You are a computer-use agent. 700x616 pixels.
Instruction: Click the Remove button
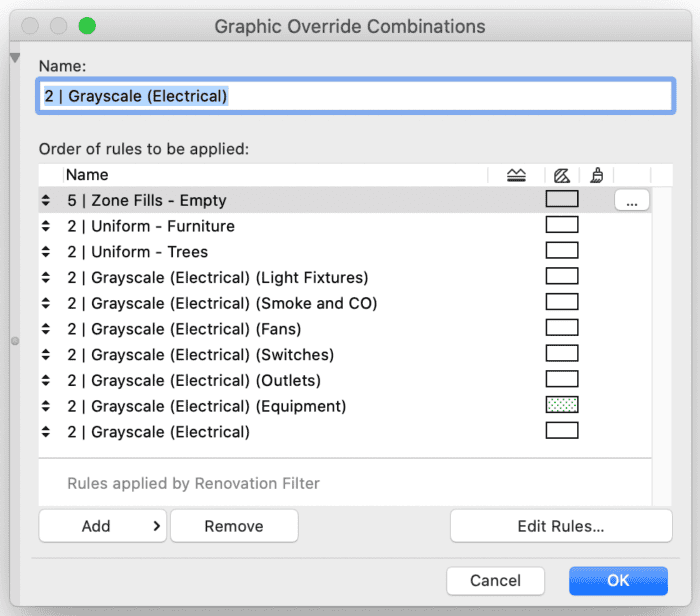(x=234, y=526)
